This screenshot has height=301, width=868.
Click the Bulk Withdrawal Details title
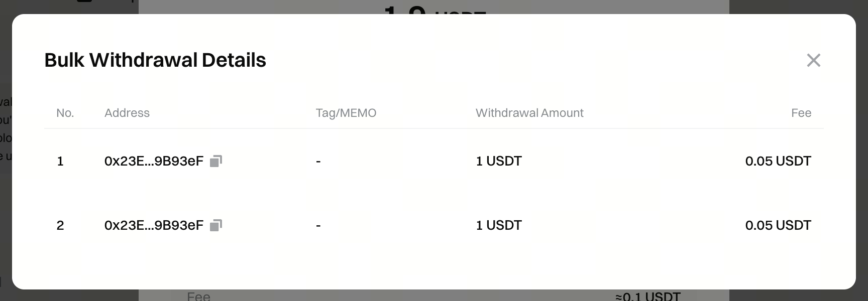coord(155,60)
